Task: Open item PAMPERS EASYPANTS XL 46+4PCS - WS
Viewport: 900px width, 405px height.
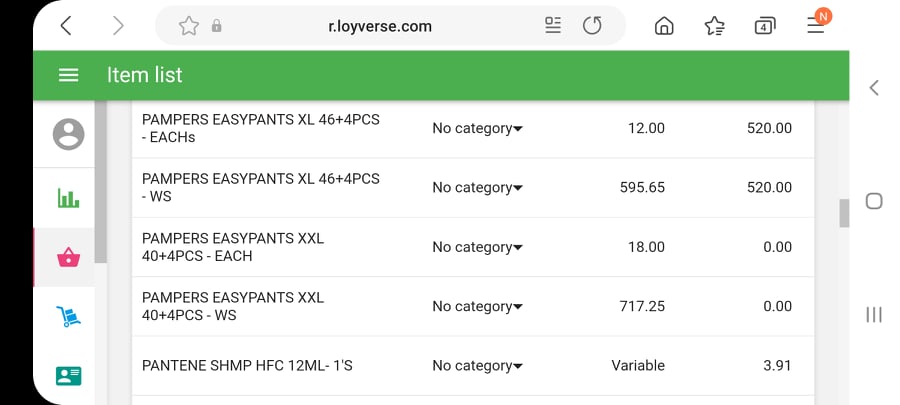Action: point(261,188)
